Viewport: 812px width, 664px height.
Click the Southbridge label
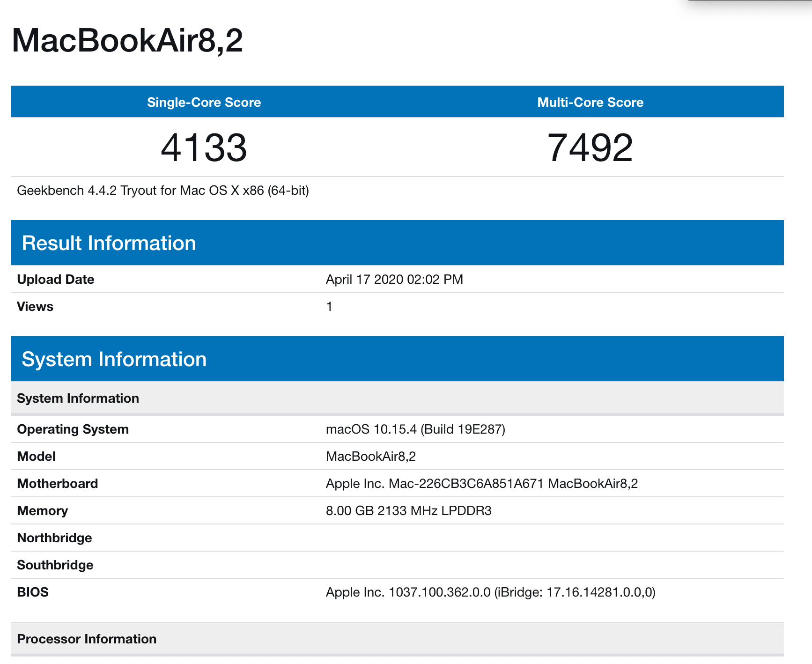(55, 565)
